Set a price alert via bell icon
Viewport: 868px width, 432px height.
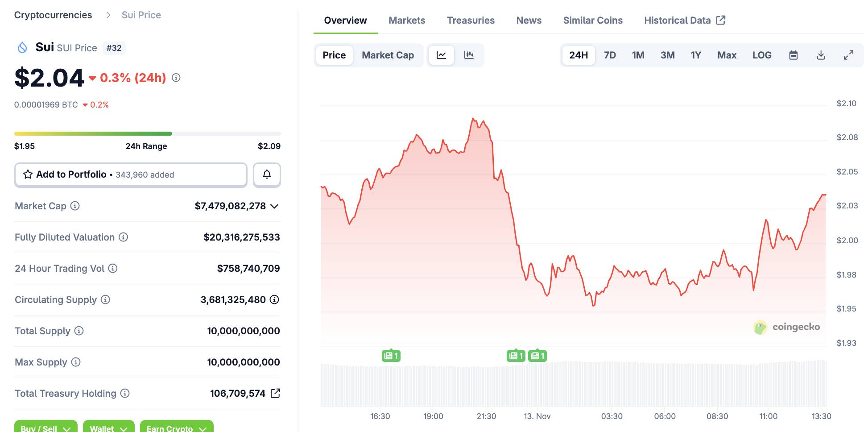(267, 174)
